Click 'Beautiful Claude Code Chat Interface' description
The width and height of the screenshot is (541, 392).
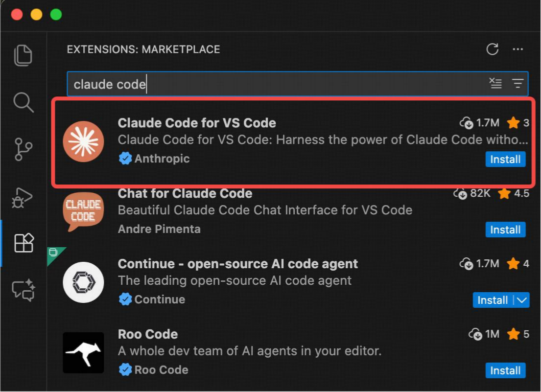[265, 210]
